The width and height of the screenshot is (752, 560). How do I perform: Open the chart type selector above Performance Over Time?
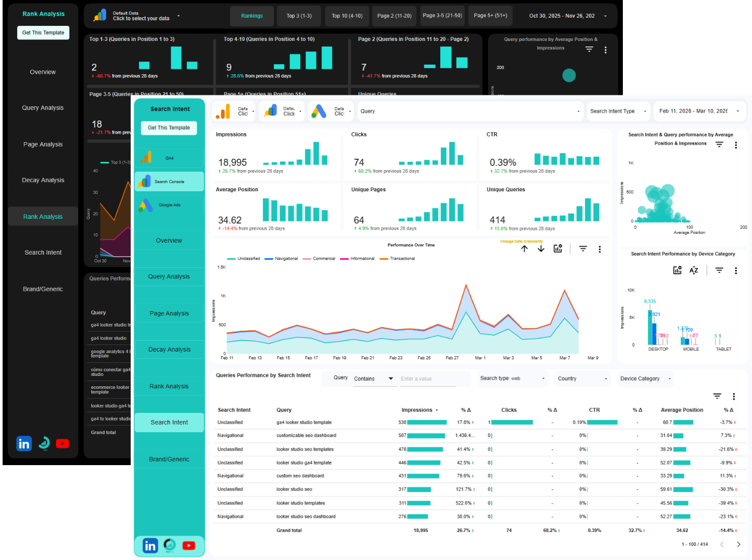pyautogui.click(x=558, y=248)
